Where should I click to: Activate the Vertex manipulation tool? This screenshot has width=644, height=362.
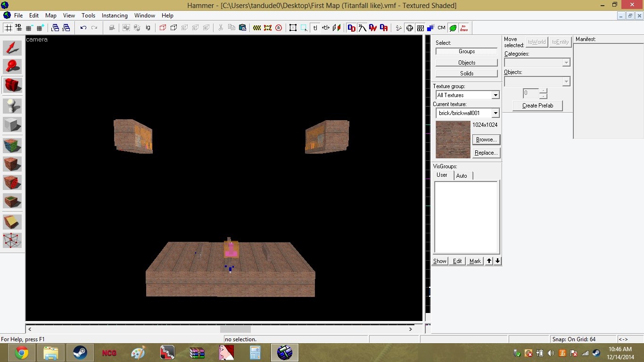click(12, 240)
